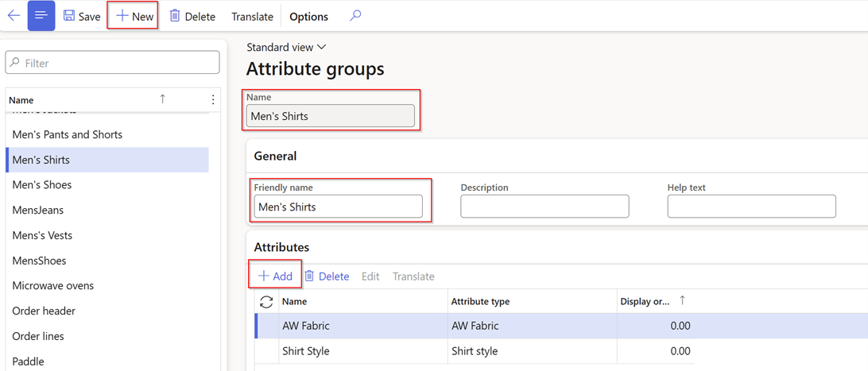The image size is (868, 371).
Task: Click the Shirt style attribute type cell
Action: tap(532, 351)
